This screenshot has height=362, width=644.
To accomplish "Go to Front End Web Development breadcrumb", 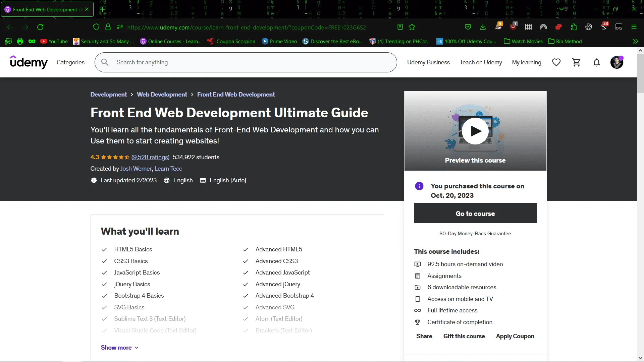I will pyautogui.click(x=236, y=95).
